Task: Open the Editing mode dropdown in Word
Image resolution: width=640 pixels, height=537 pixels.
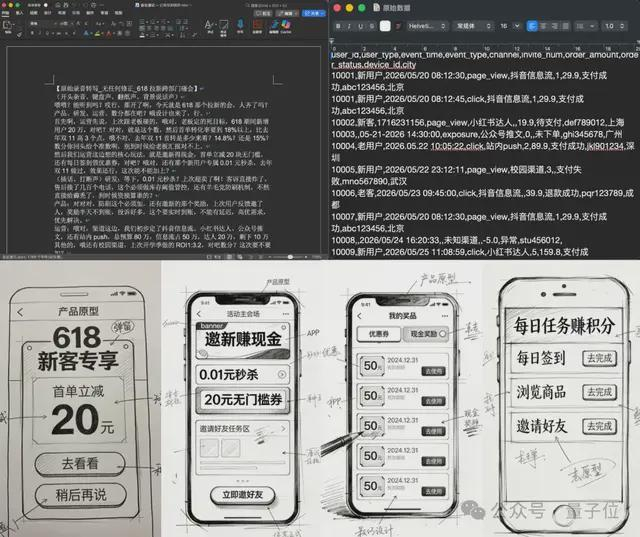Action: 287,13
